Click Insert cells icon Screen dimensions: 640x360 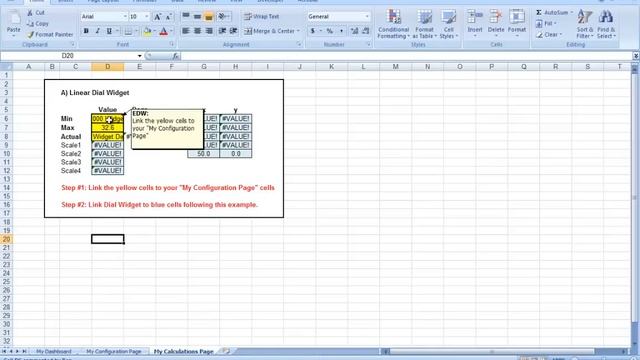pyautogui.click(x=475, y=17)
